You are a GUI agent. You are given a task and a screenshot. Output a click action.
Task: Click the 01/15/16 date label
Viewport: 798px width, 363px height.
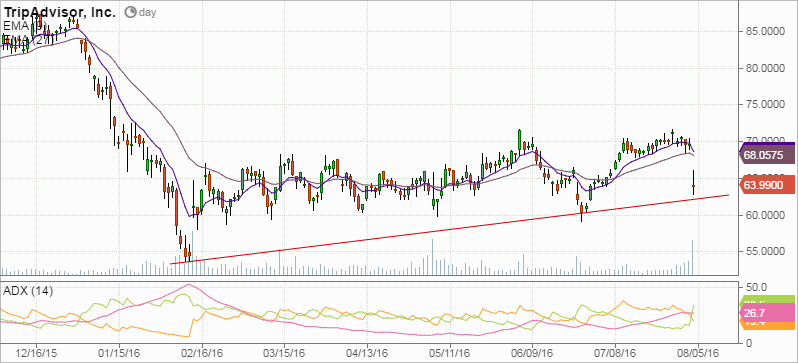coord(119,352)
